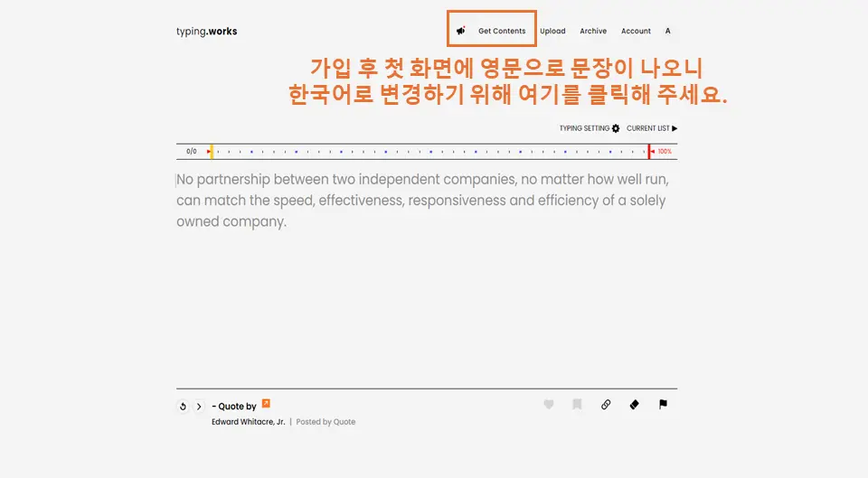Click the - Quote by label
This screenshot has height=478, width=868.
click(x=233, y=406)
